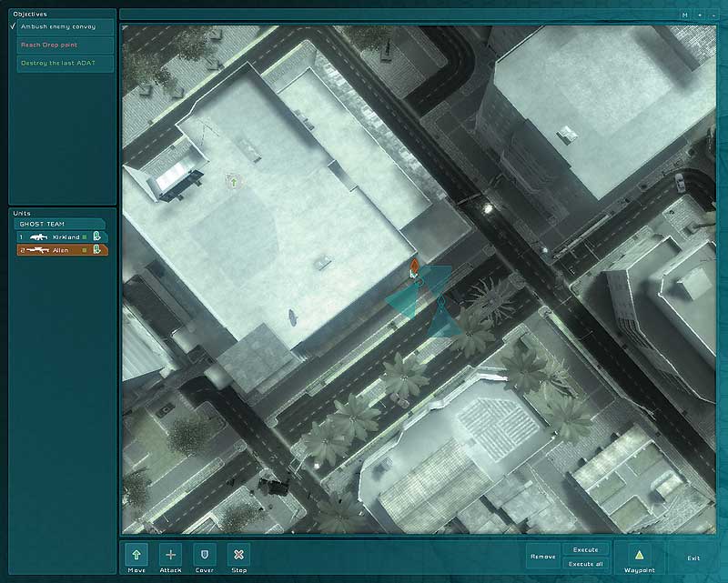The image size is (728, 583).
Task: Exit the tactical map
Action: tap(693, 558)
